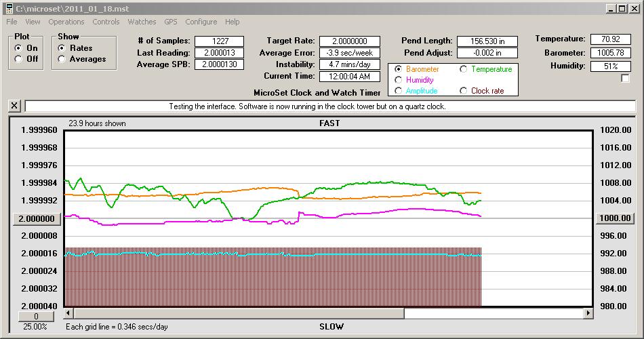Screen dimensions: 644x339
Task: Click the graph scrollbar left arrow
Action: point(68,313)
